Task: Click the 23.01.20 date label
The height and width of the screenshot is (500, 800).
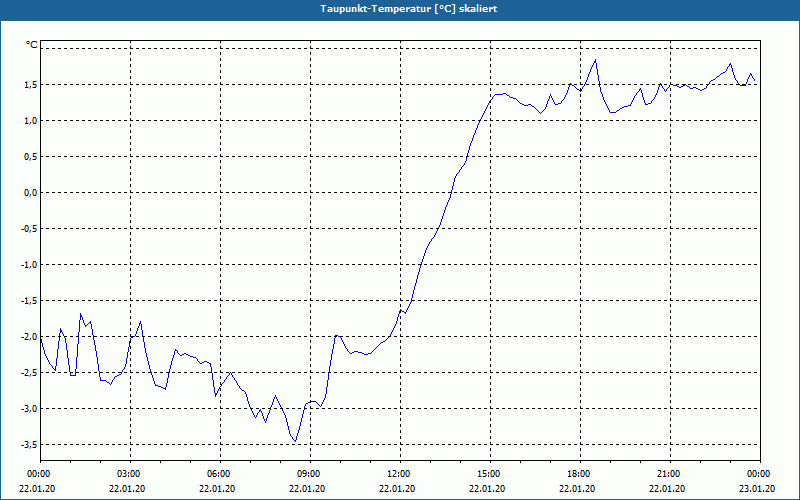Action: (757, 489)
